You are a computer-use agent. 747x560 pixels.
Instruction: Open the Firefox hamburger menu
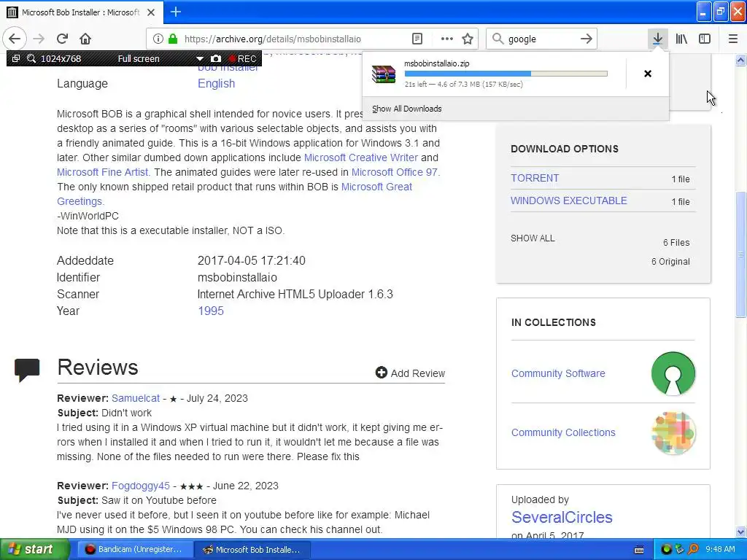pos(733,39)
